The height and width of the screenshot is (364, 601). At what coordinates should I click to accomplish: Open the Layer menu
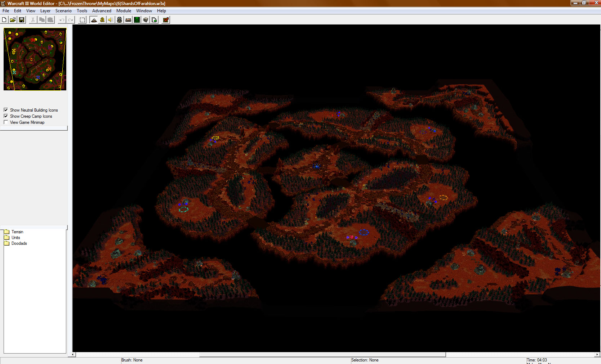[45, 11]
